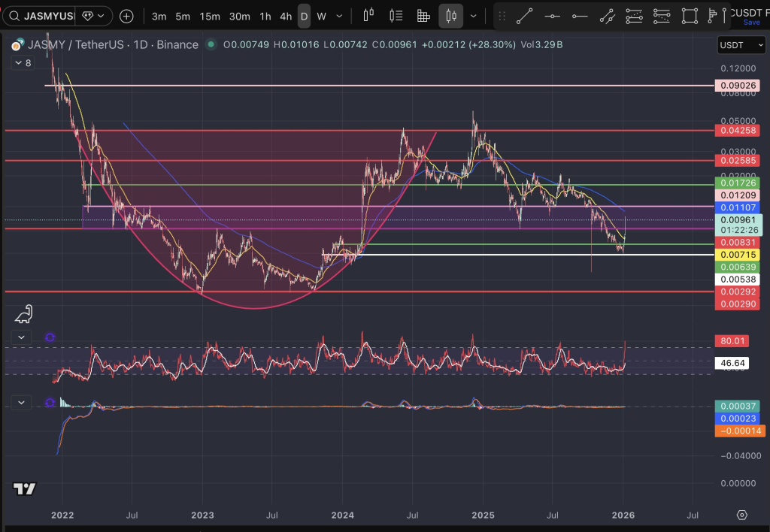The image size is (770, 532).
Task: Click the JASMY / TetherUS symbol title
Action: click(x=75, y=44)
